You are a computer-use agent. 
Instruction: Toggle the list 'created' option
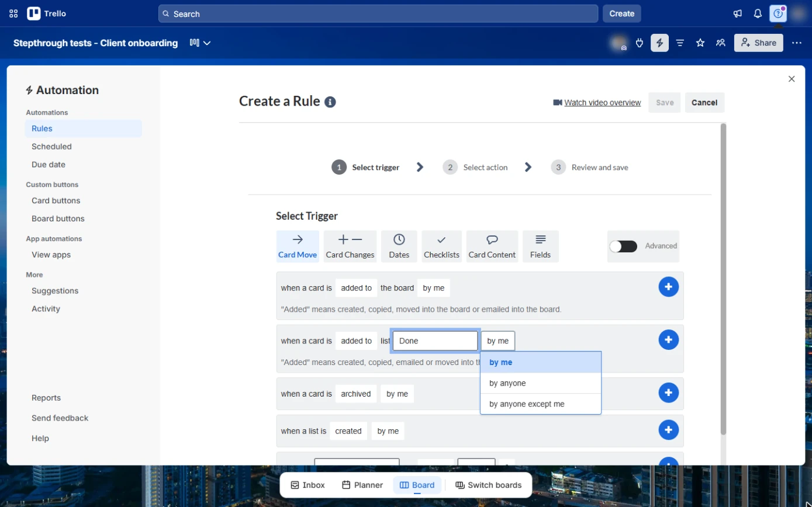(x=348, y=431)
